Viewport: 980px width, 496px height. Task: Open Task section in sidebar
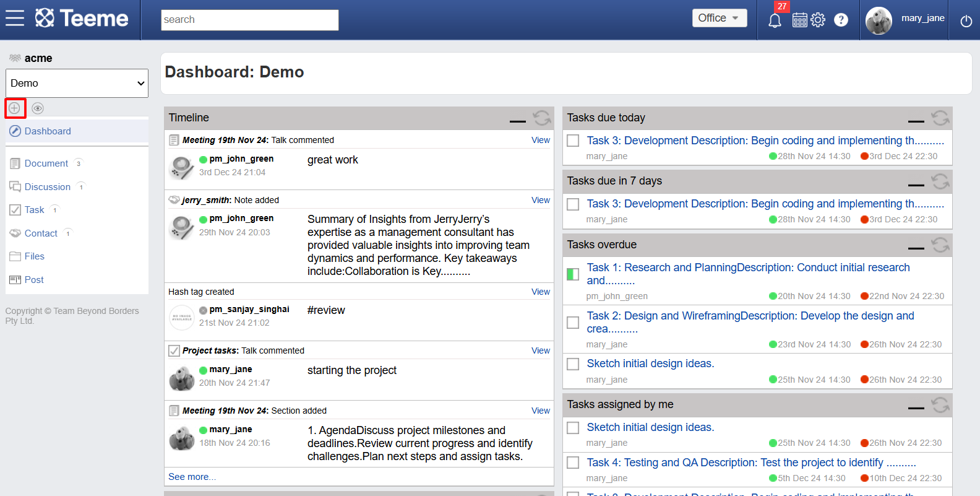(35, 210)
